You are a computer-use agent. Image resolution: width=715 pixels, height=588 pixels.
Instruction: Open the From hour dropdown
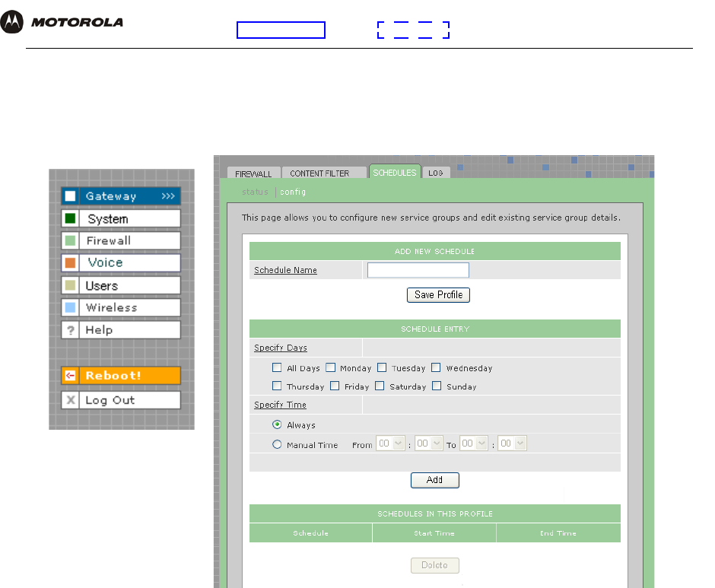click(391, 443)
